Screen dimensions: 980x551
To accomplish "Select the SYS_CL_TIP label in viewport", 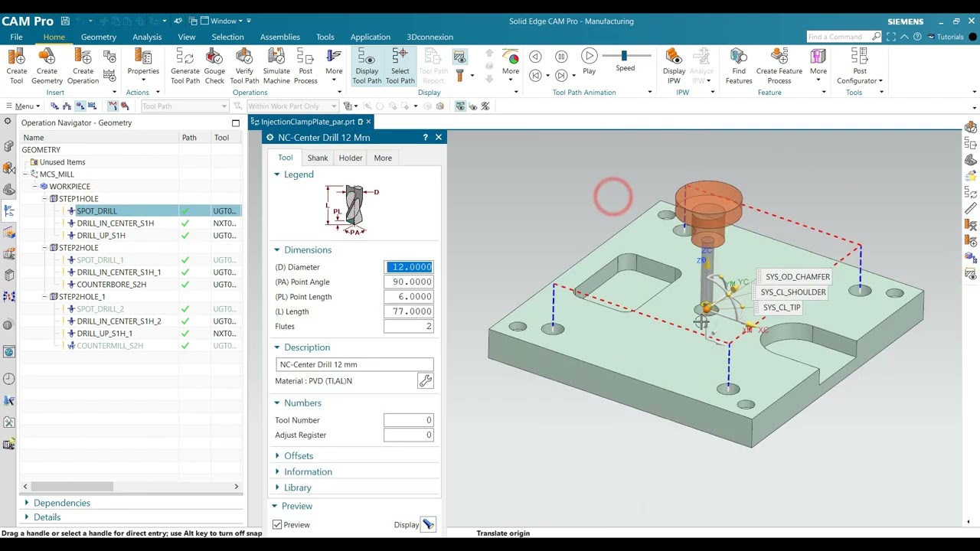I will [781, 308].
